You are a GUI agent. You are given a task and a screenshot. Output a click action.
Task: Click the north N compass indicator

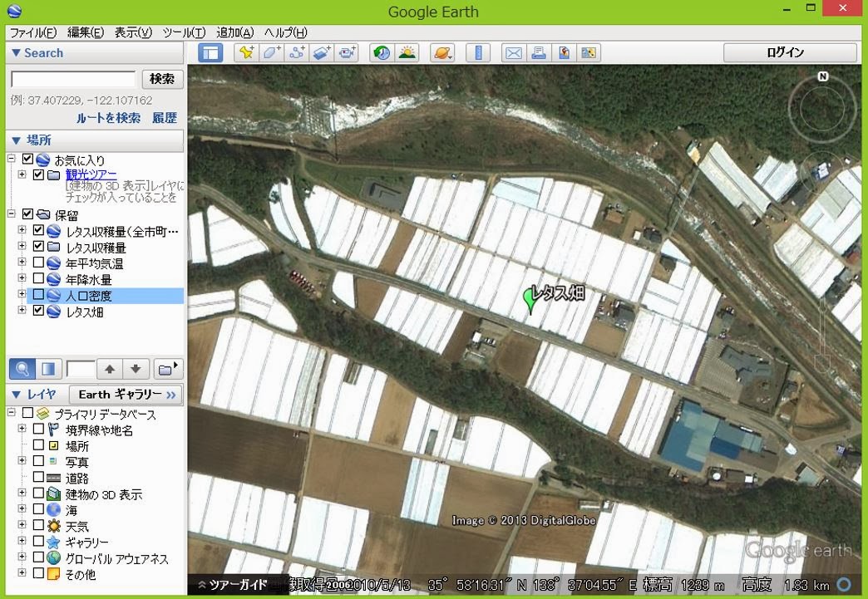tap(823, 76)
